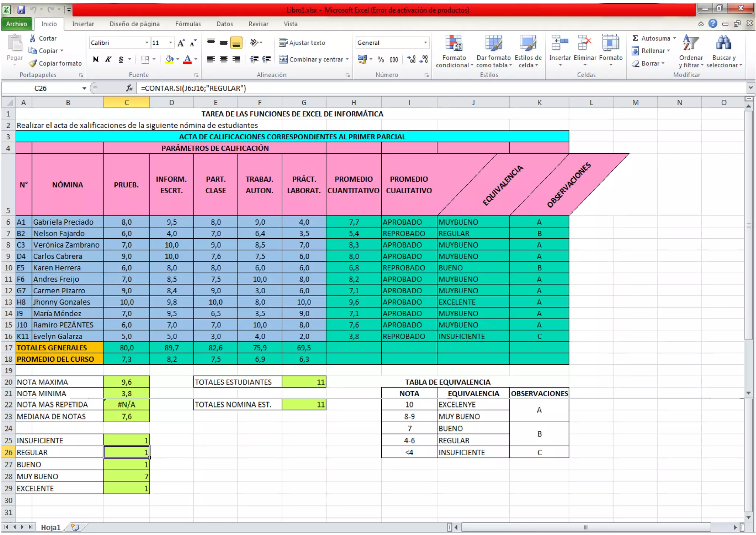Click the Ordenar y filtrar icon
Screen dimensions: 756x535
pos(690,44)
